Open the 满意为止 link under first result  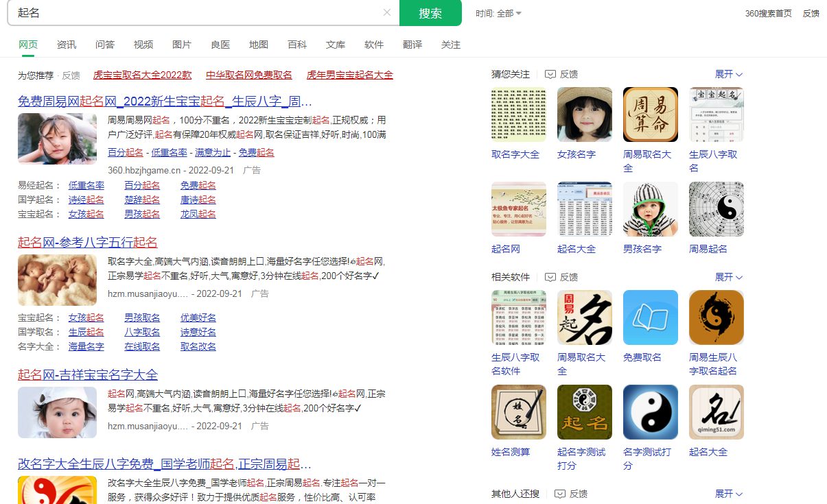(213, 152)
